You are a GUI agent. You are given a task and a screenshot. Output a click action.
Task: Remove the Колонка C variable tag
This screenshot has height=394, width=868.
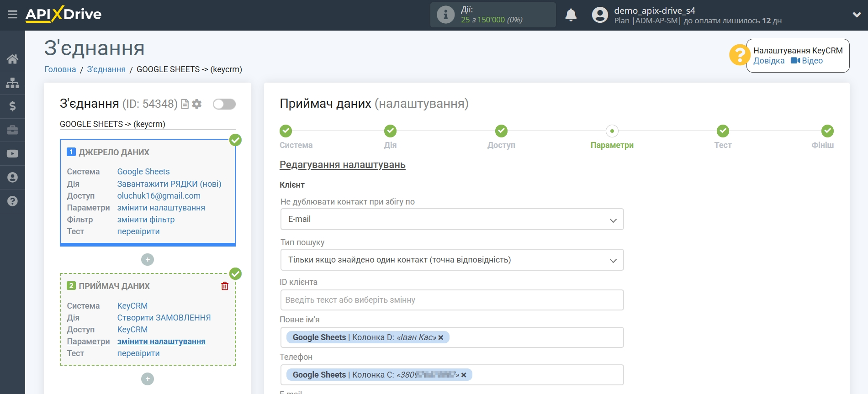[x=464, y=375]
